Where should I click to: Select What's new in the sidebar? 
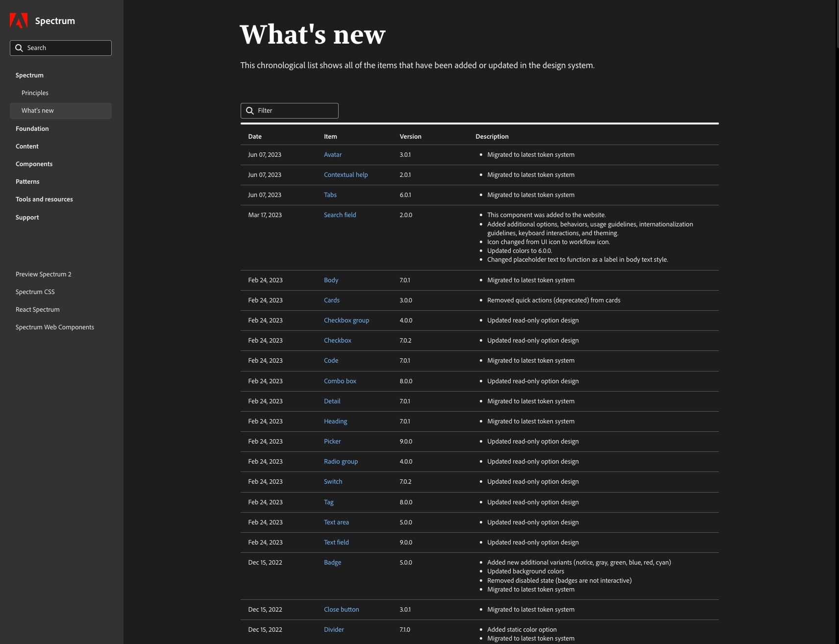(61, 111)
